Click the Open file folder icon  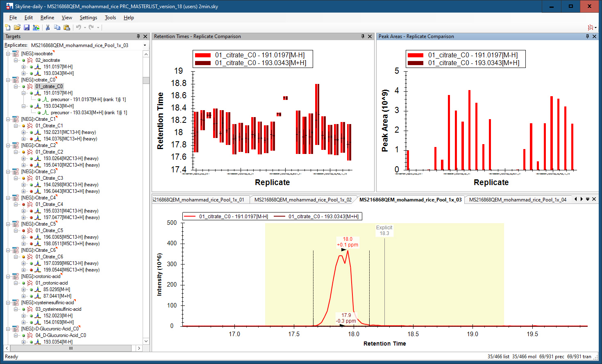pyautogui.click(x=17, y=27)
